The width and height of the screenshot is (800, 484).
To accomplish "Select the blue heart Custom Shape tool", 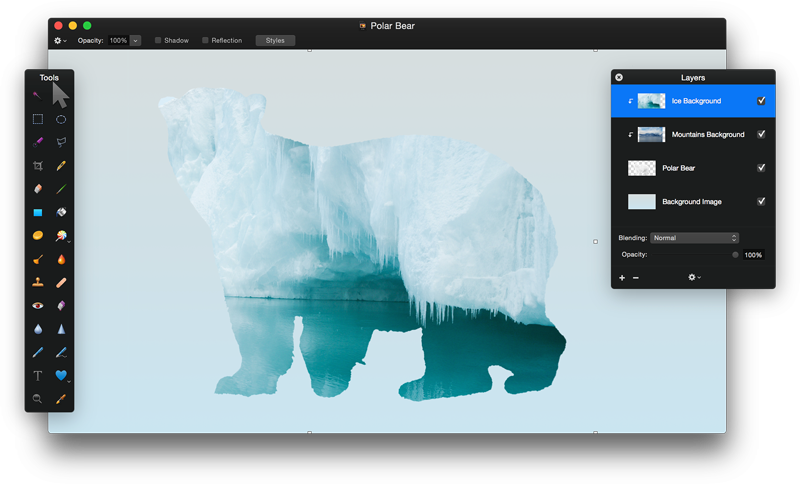I will tap(61, 375).
